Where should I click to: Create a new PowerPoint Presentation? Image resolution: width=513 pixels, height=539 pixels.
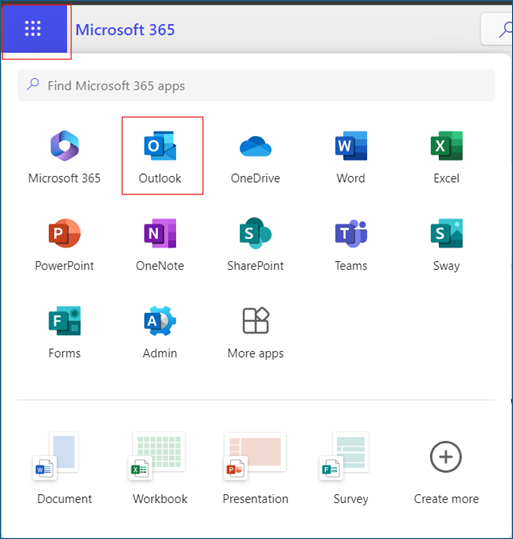255,468
